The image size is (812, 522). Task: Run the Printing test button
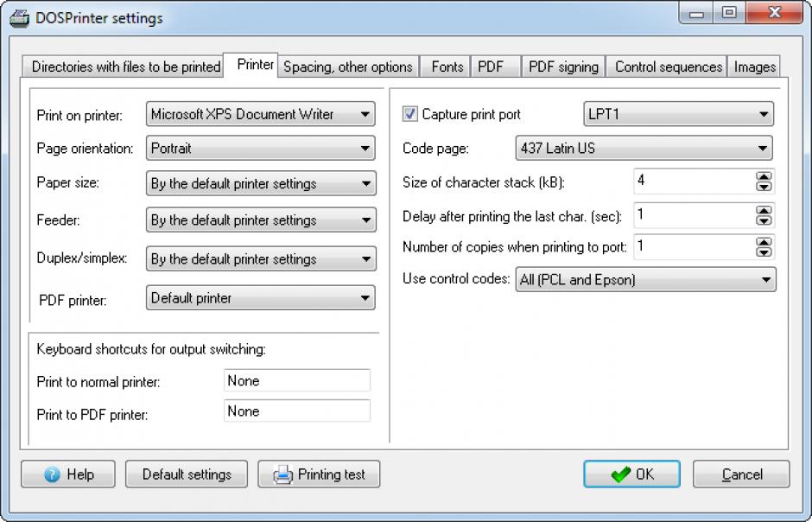(x=319, y=474)
